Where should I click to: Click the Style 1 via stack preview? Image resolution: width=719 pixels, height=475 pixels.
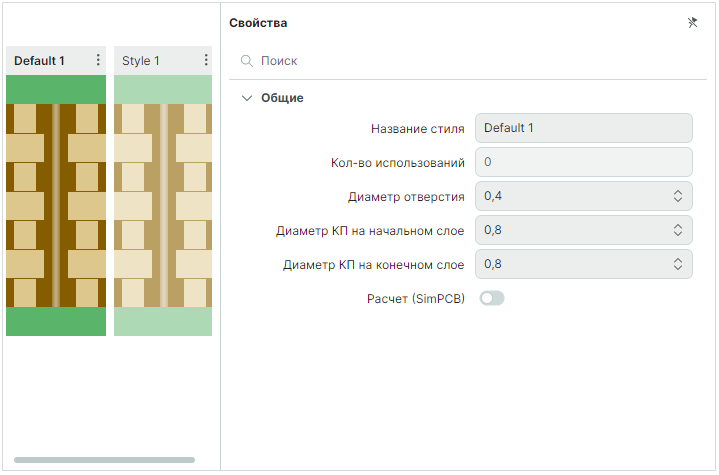(x=162, y=205)
